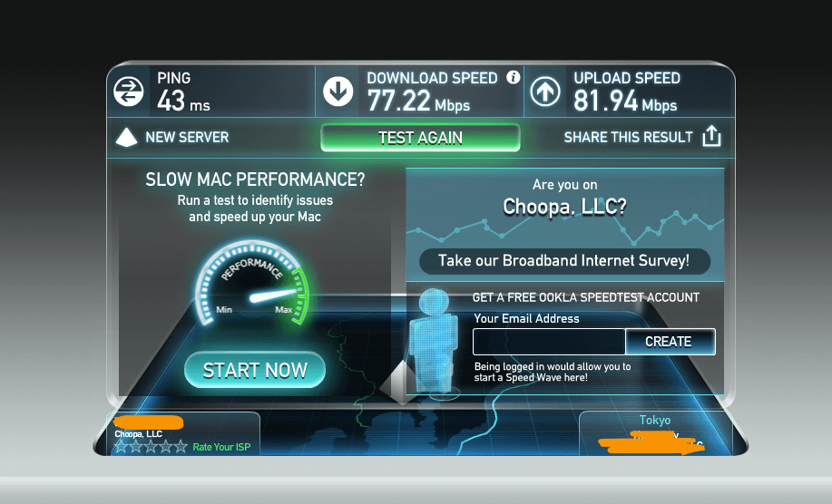The width and height of the screenshot is (832, 504).
Task: Click the ping arrows icon
Action: tap(129, 92)
